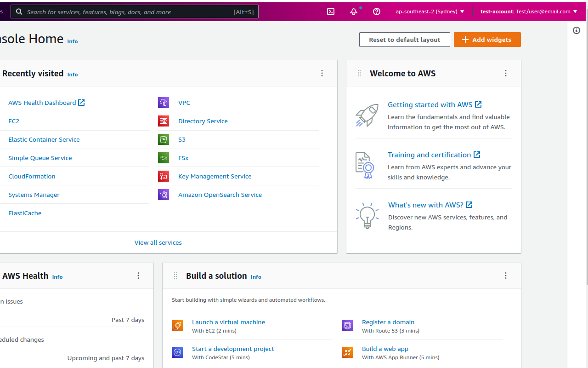Image resolution: width=588 pixels, height=368 pixels.
Task: Click Launch a virtual machine link
Action: [228, 322]
